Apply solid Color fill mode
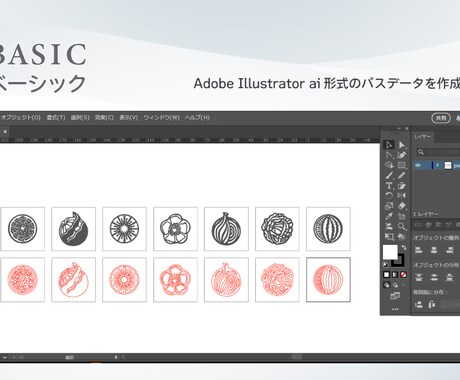460x380 pixels. tap(387, 275)
